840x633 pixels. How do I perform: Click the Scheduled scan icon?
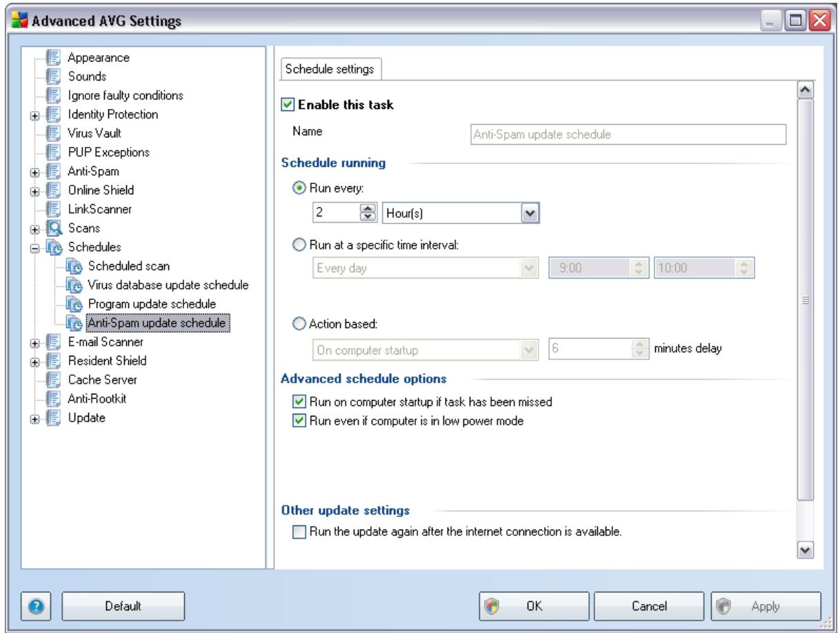point(73,265)
